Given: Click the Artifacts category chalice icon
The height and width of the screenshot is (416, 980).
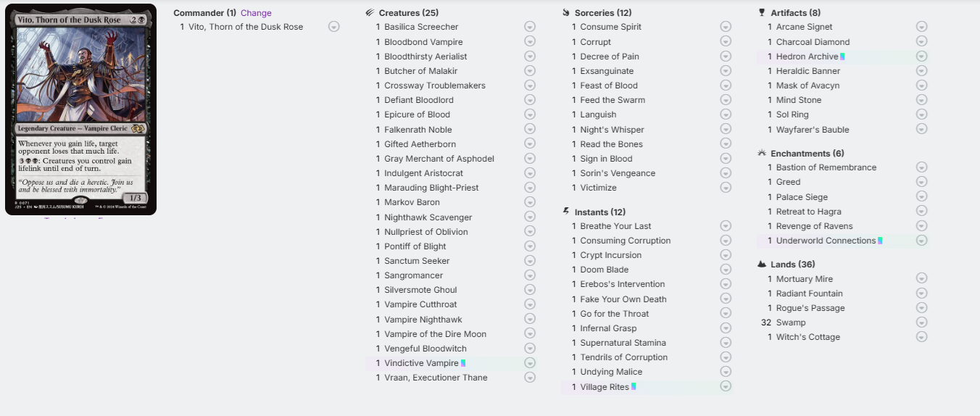Looking at the screenshot, I should pyautogui.click(x=762, y=12).
